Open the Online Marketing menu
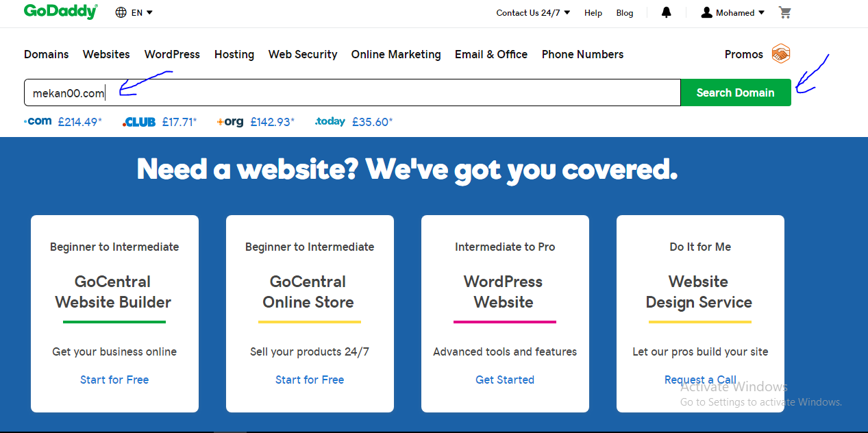The width and height of the screenshot is (868, 433). (x=396, y=54)
